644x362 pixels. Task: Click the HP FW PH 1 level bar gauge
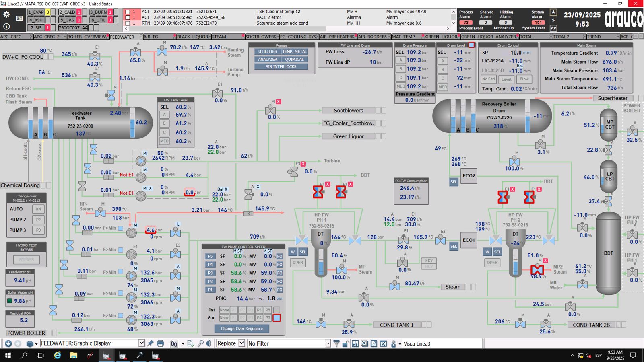[x=321, y=262]
